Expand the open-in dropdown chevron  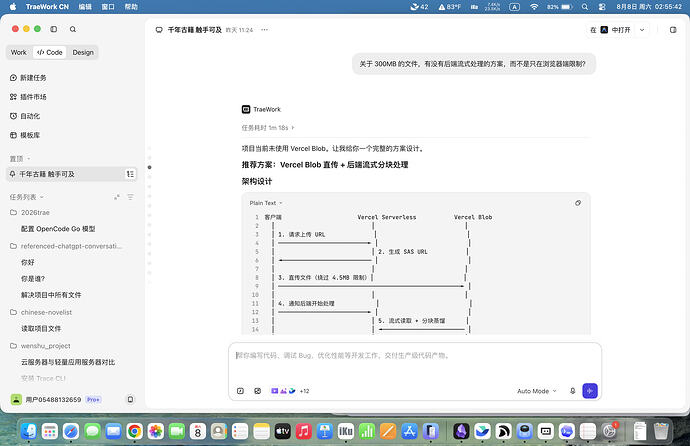point(642,30)
